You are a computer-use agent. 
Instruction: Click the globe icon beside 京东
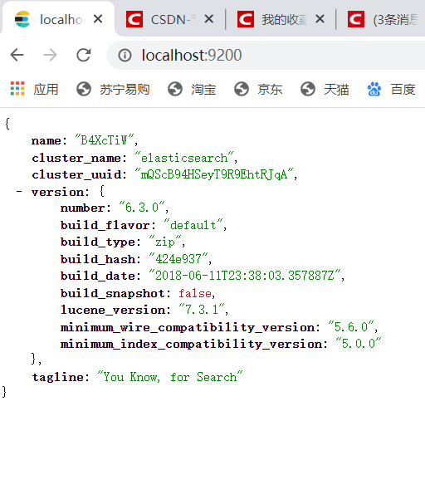pos(242,89)
